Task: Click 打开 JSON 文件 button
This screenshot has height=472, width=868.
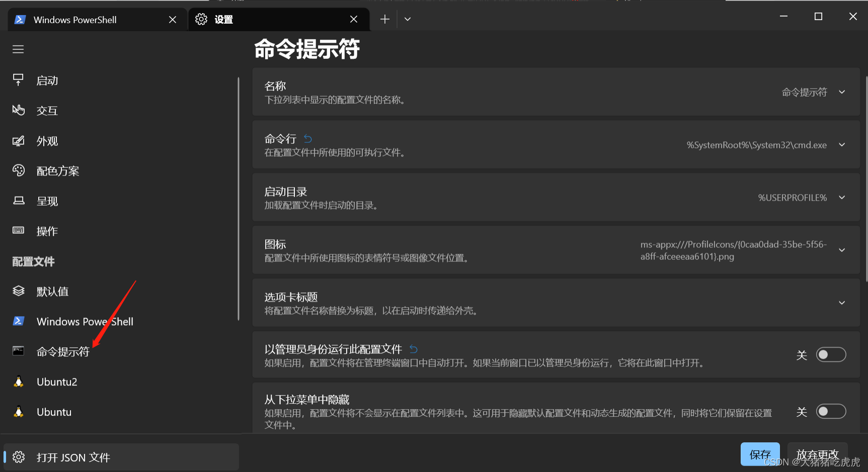Action: coord(121,457)
